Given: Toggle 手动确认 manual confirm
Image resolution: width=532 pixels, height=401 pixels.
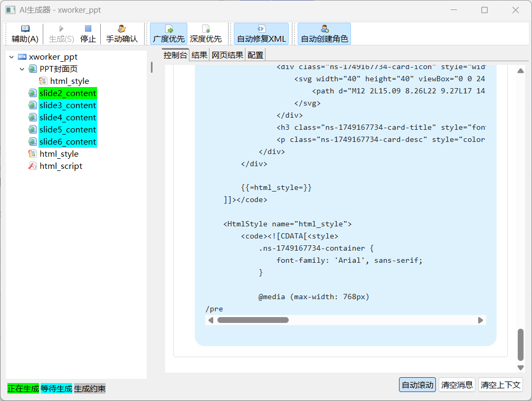Looking at the screenshot, I should (122, 34).
